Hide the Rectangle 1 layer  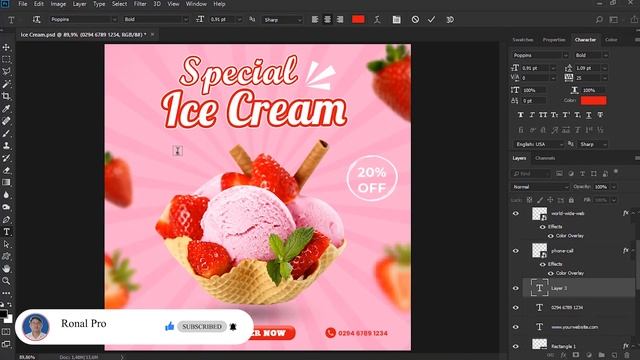pos(516,346)
